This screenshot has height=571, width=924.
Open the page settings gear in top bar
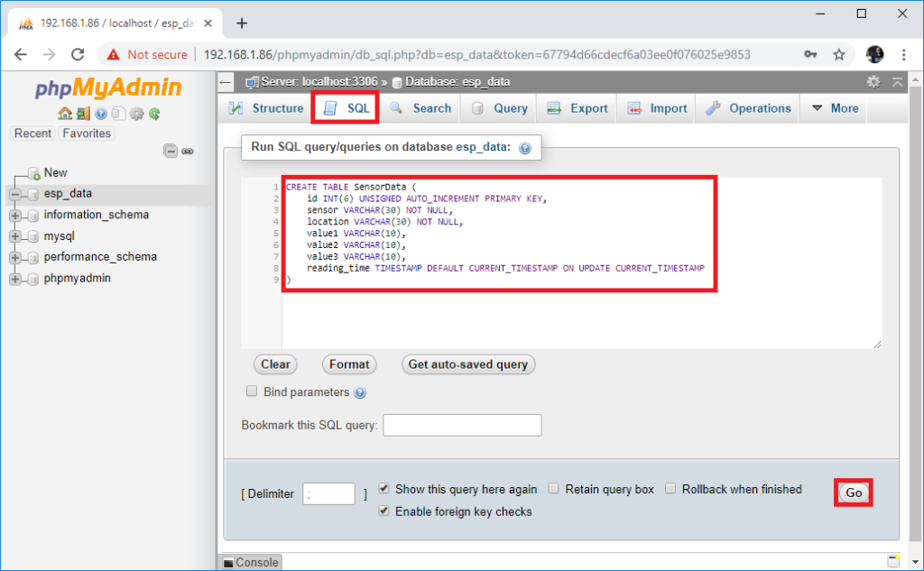[873, 81]
